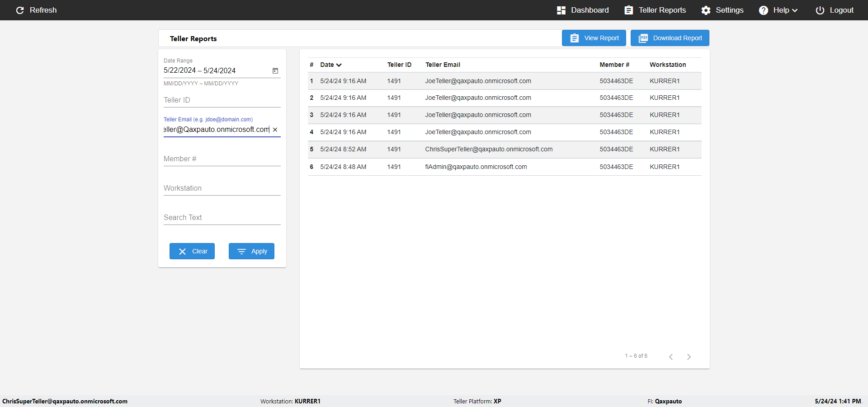Go to next page of results
This screenshot has width=868, height=407.
click(x=689, y=356)
